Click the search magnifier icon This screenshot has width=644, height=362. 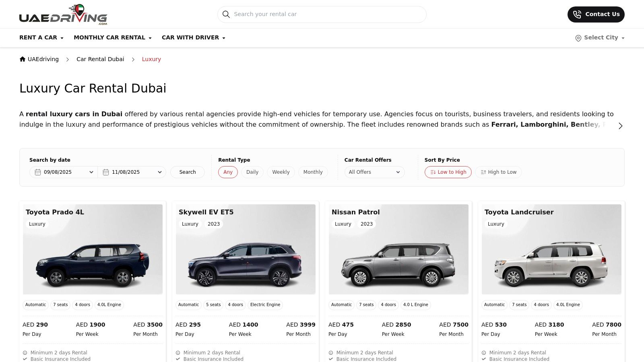click(226, 14)
